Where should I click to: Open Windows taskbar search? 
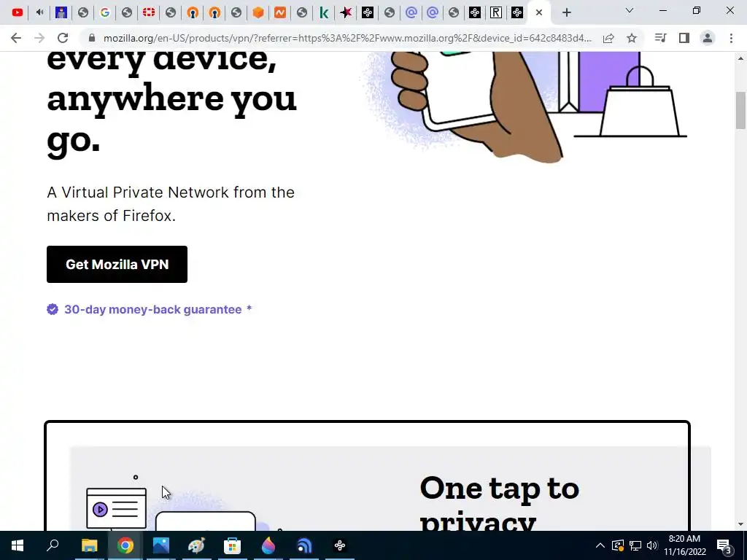(53, 545)
